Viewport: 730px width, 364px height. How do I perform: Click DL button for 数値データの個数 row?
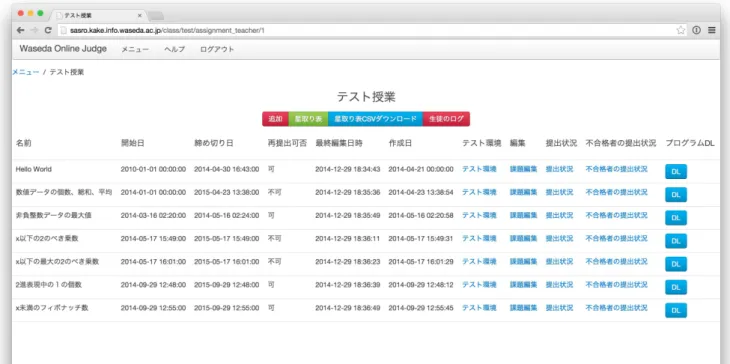pyautogui.click(x=676, y=195)
